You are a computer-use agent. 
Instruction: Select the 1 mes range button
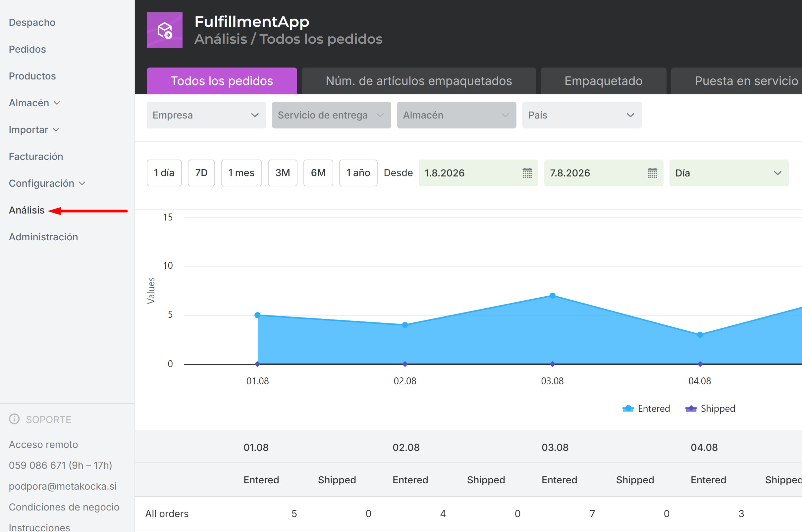[241, 173]
